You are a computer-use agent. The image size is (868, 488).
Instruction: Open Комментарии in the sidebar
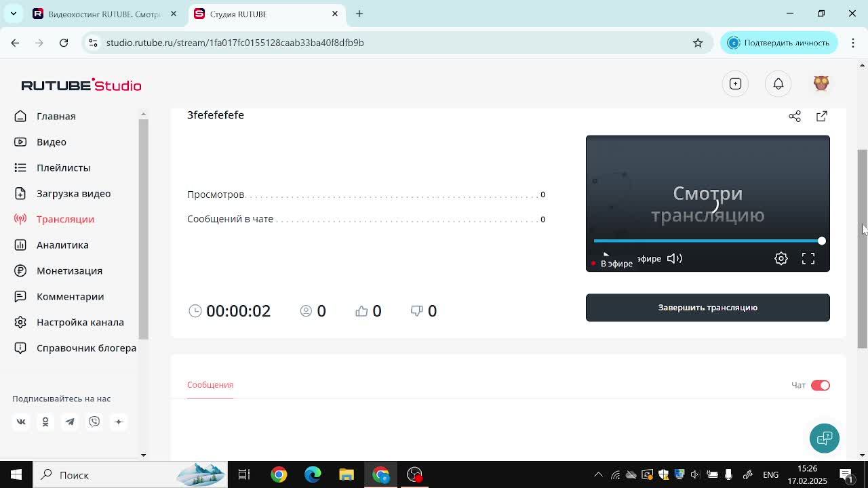[x=70, y=296]
